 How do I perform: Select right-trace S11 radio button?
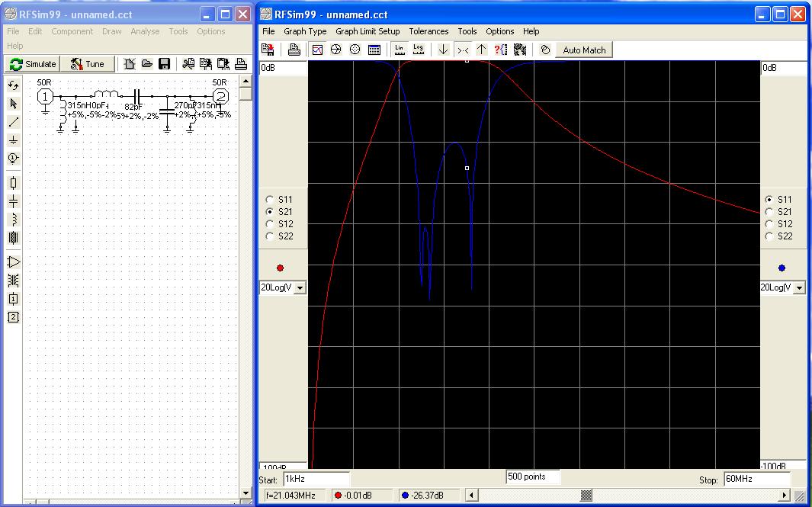pos(769,200)
